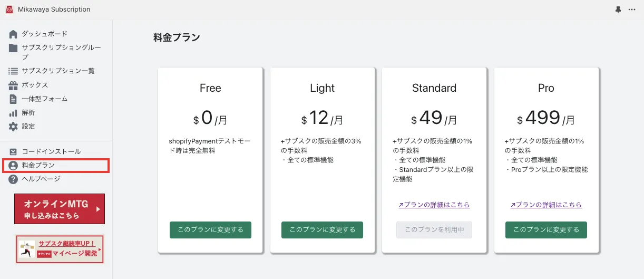This screenshot has height=279, width=644.
Task: Open the Pro plan details link
Action: click(x=546, y=205)
